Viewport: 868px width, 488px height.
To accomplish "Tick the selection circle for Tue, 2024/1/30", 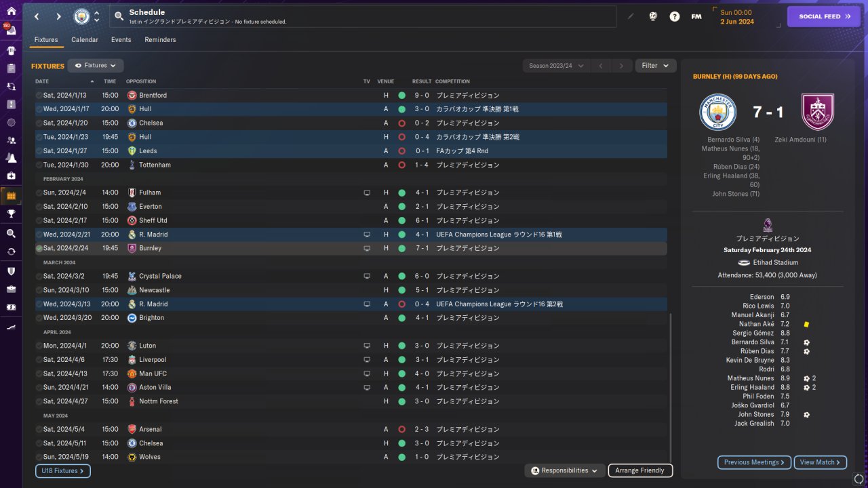I will (39, 165).
